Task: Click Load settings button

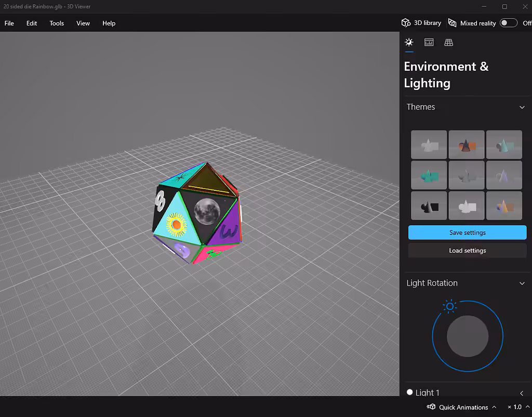Action: 467,250
